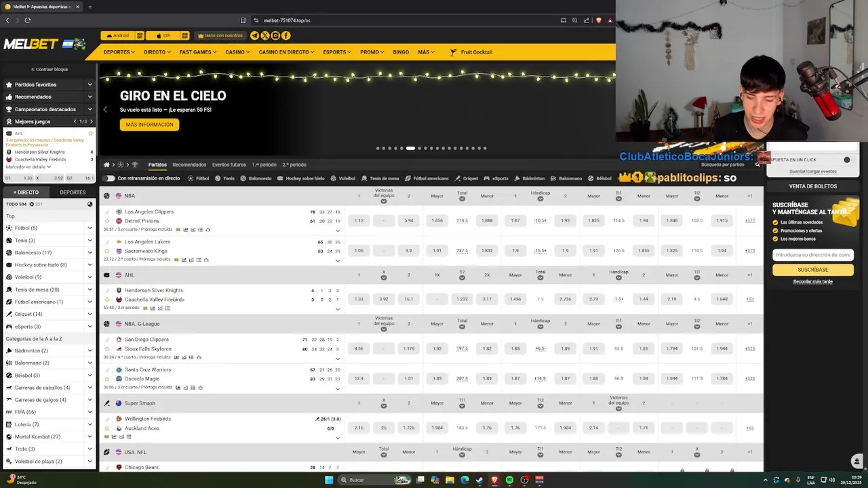Viewport: 868px width, 488px height.
Task: Expand Partidos favoritos section
Action: click(x=48, y=85)
